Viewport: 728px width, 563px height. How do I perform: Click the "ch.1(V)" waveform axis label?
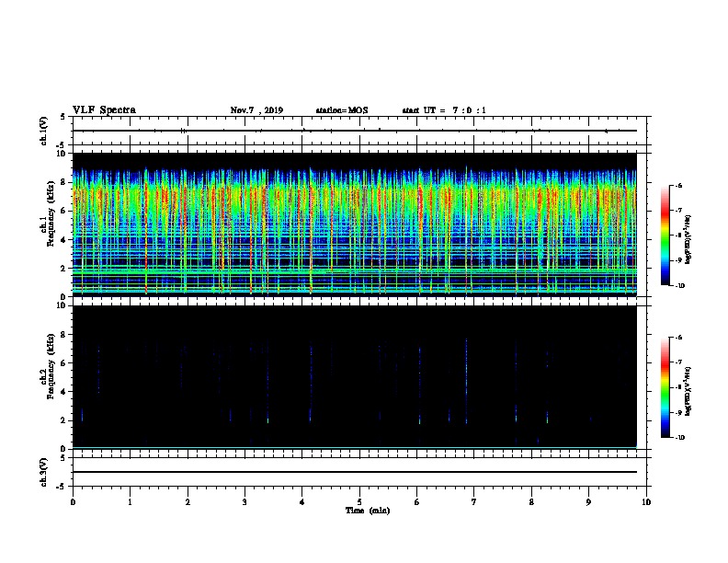coord(44,131)
